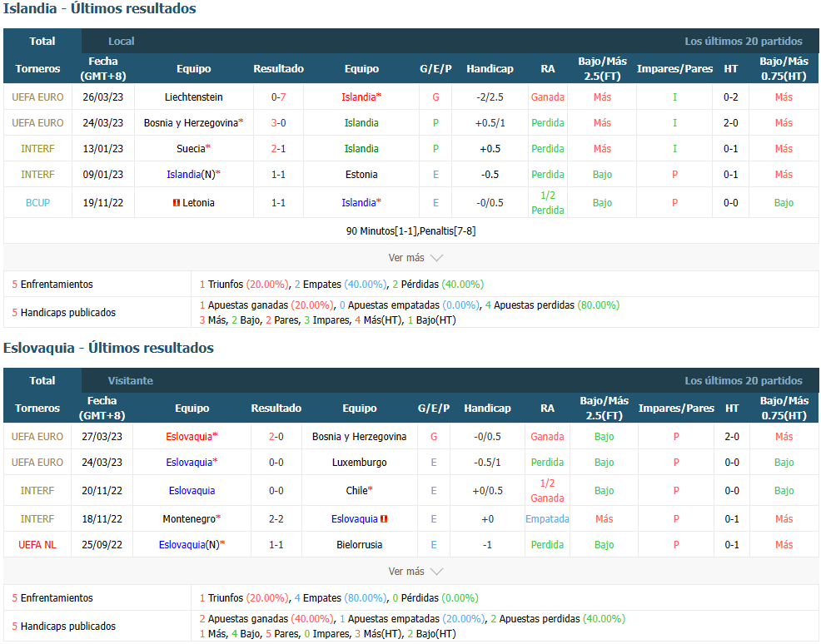821x644 pixels.
Task: Click the red card icon beside Eslovaquia
Action: 384,518
